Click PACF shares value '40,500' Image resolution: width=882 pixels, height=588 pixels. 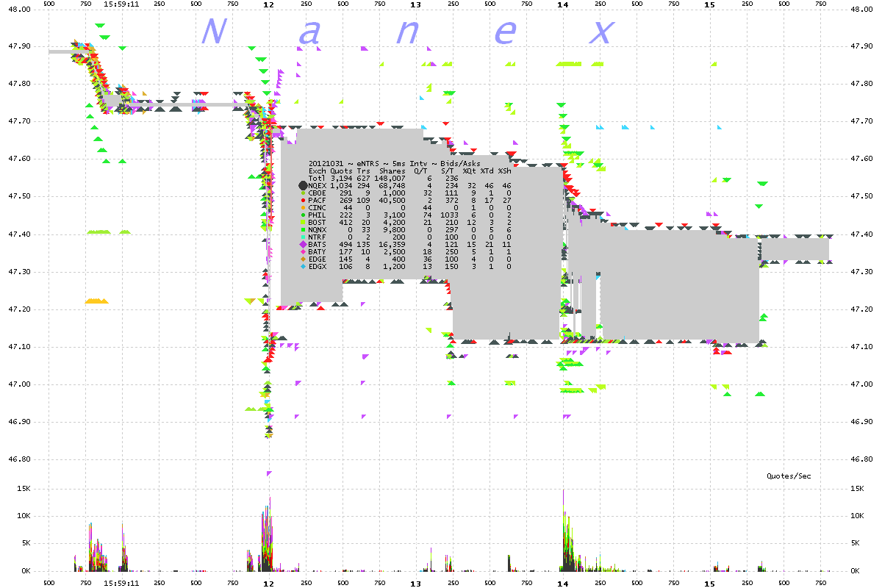[x=393, y=200]
